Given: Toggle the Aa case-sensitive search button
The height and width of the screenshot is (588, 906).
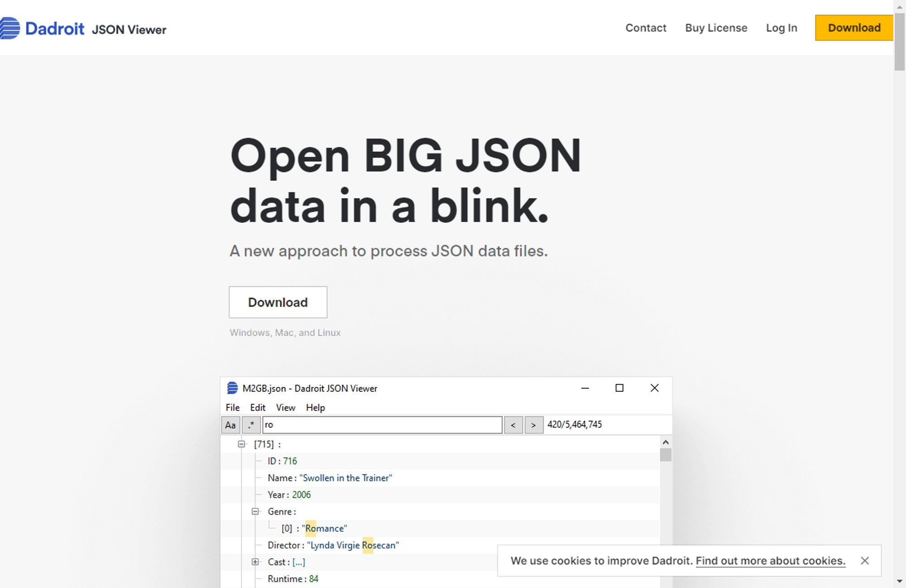Looking at the screenshot, I should coord(231,425).
